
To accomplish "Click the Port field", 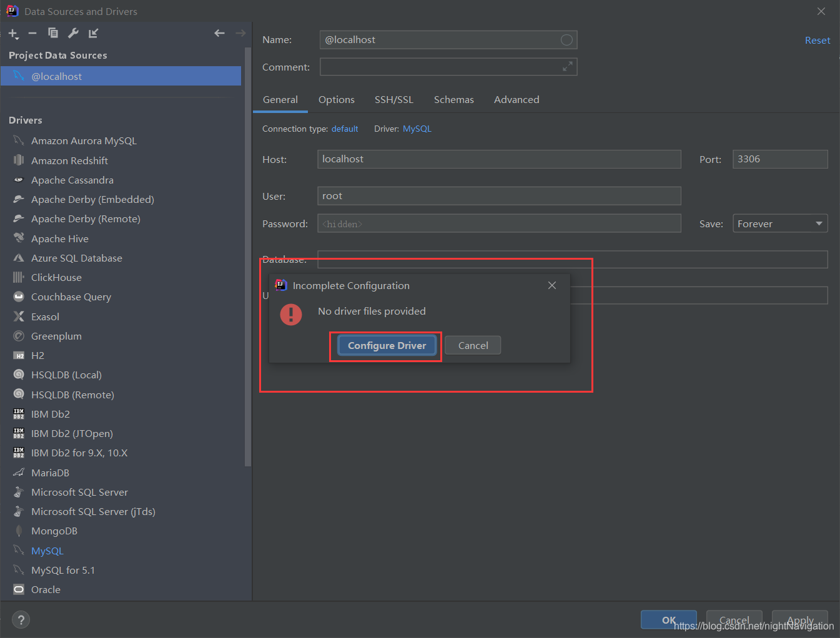I will (780, 159).
